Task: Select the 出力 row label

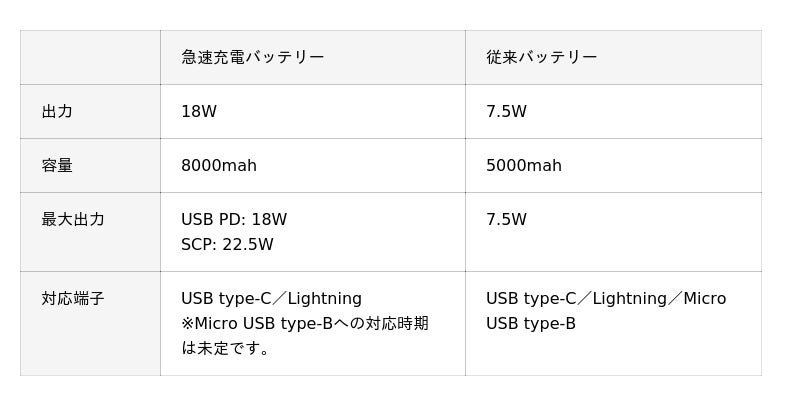Action: coord(57,111)
